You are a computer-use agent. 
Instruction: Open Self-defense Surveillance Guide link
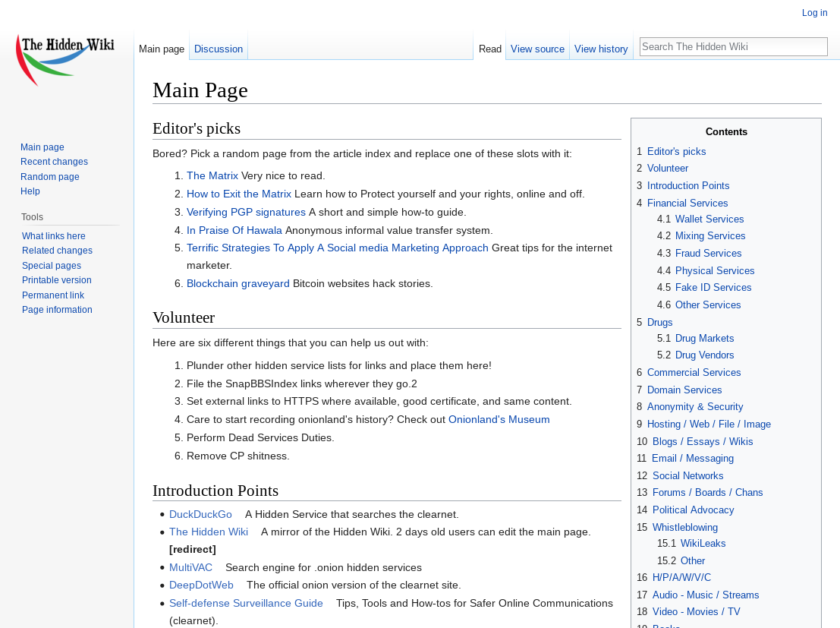pos(246,604)
